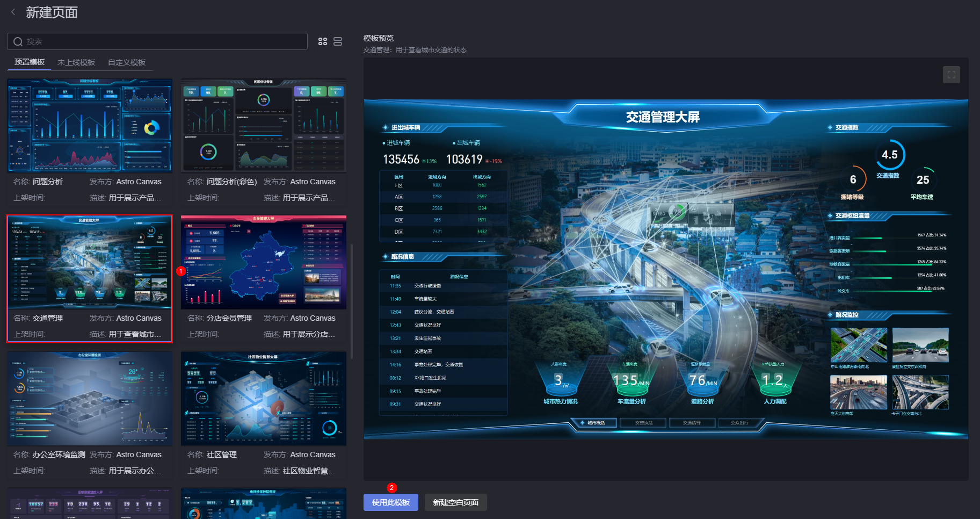980x519 pixels.
Task: Select the 社区管理 template thumbnail
Action: click(264, 399)
